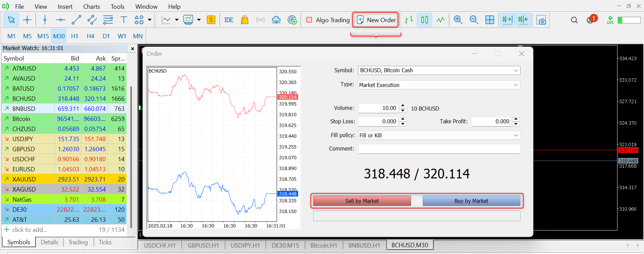644x254 pixels.
Task: Open the shapes objects tool
Action: pyautogui.click(x=139, y=20)
